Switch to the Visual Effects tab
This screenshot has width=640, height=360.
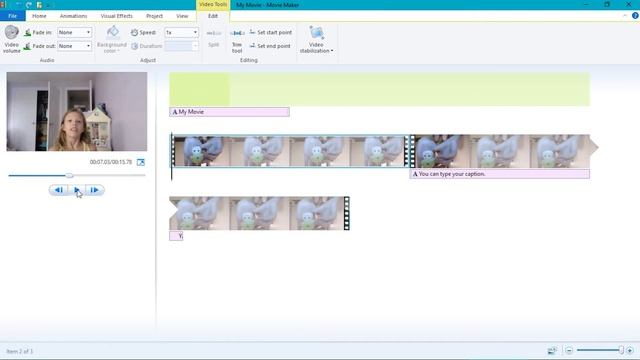tap(117, 16)
